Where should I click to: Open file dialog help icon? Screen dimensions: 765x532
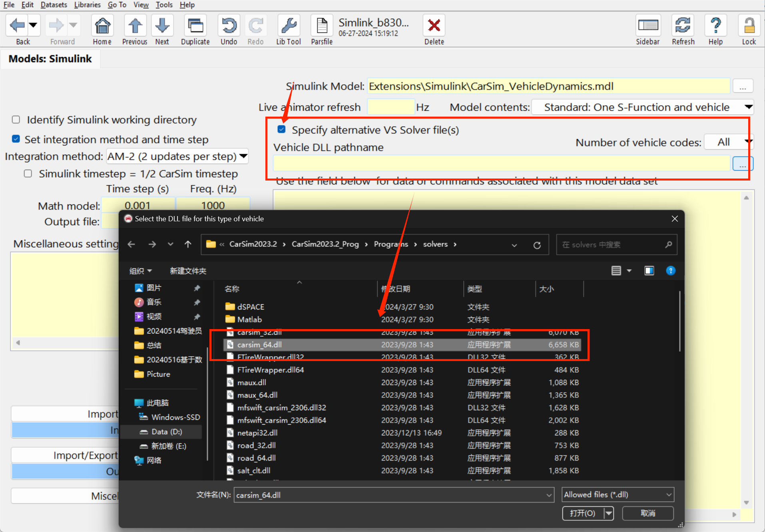tap(671, 271)
